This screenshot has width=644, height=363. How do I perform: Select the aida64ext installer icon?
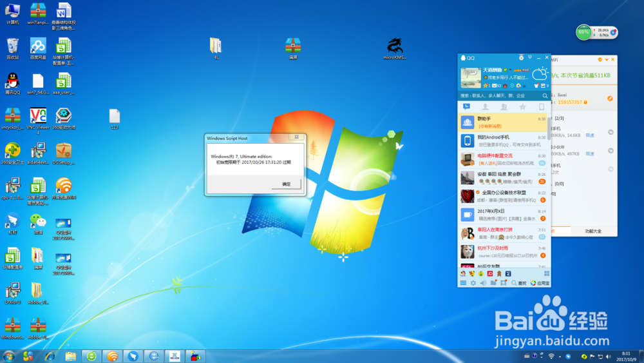point(38,153)
